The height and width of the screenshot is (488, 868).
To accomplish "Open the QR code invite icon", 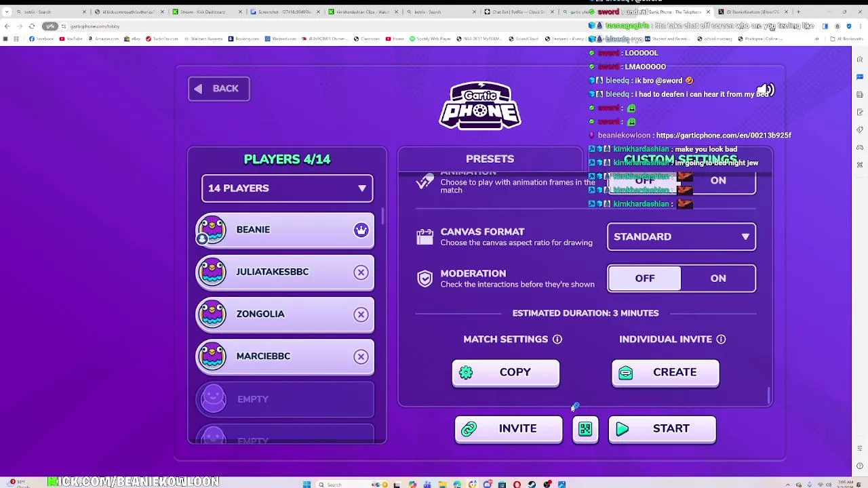I will pos(585,429).
